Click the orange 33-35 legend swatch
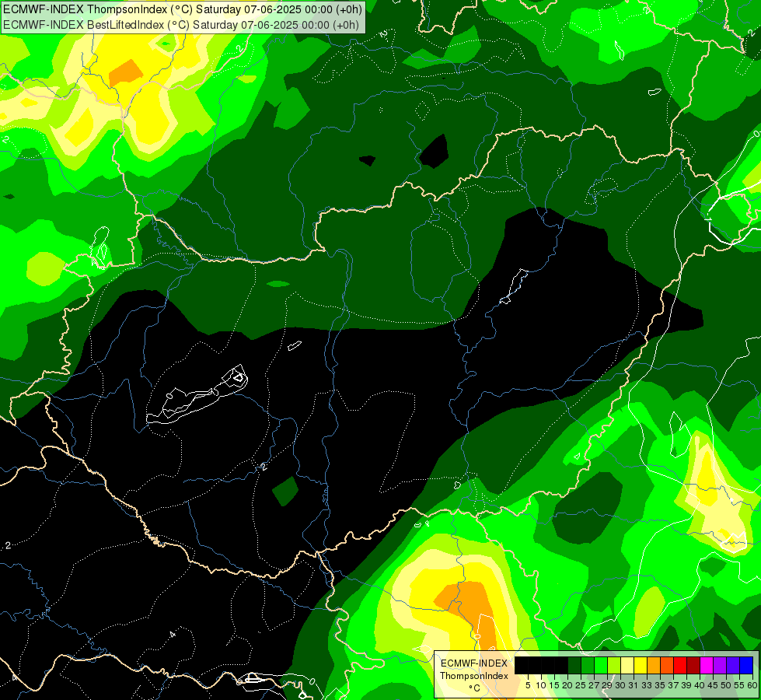The width and height of the screenshot is (761, 700). (x=654, y=665)
